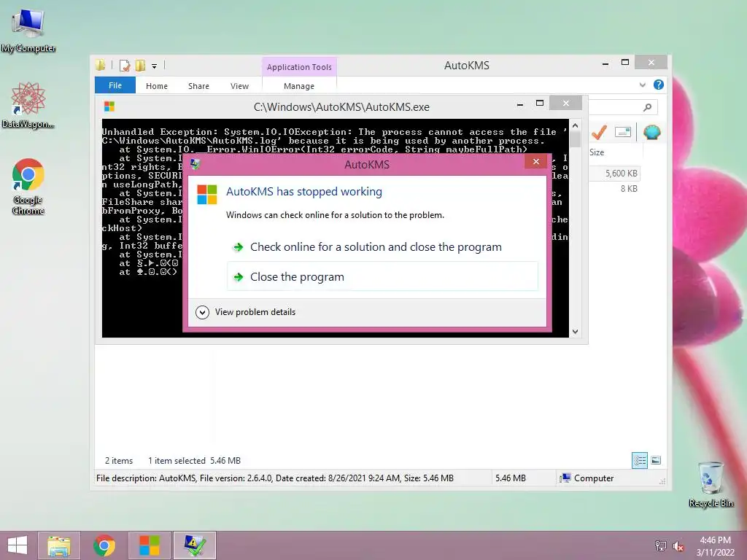Click the '1 item selected 5.46 MB' status text
This screenshot has height=560, width=747.
point(194,461)
